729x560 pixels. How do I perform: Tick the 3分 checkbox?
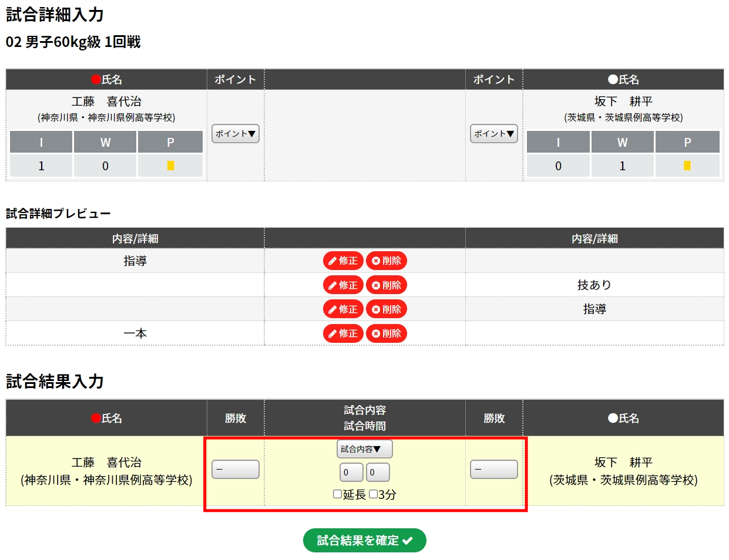coord(373,494)
